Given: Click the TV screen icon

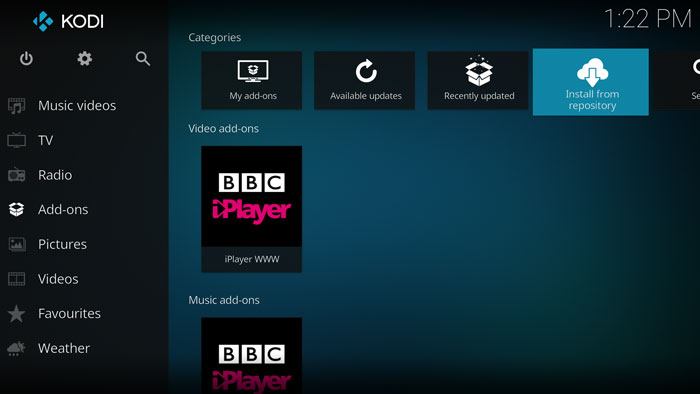Looking at the screenshot, I should coord(17,140).
